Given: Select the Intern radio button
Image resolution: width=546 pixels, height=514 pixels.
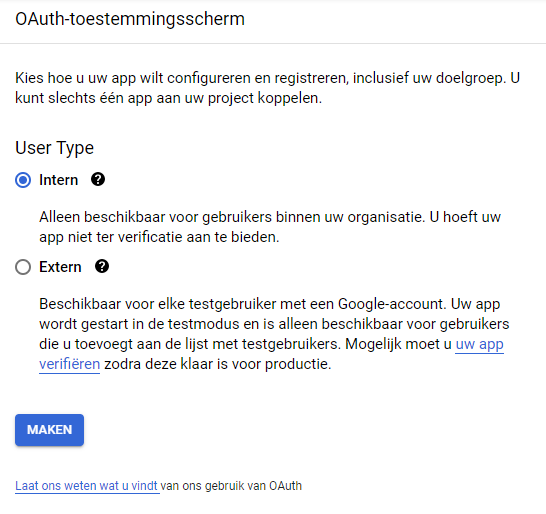Looking at the screenshot, I should (23, 180).
